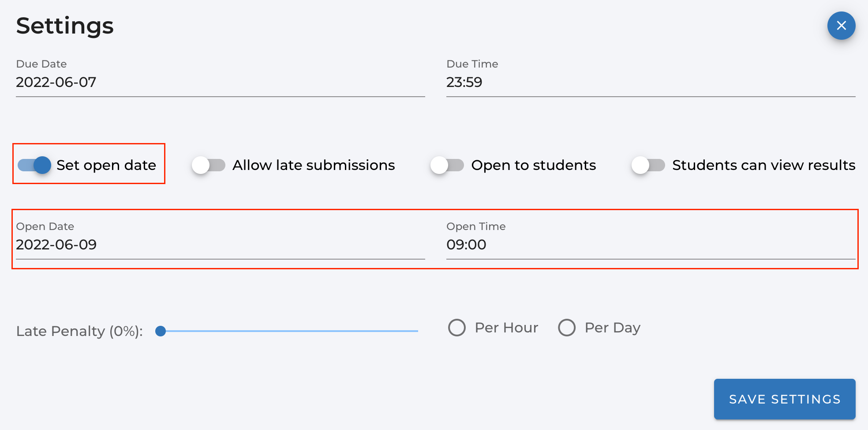Click the Late Penalty slider handle
868x430 pixels.
point(161,331)
